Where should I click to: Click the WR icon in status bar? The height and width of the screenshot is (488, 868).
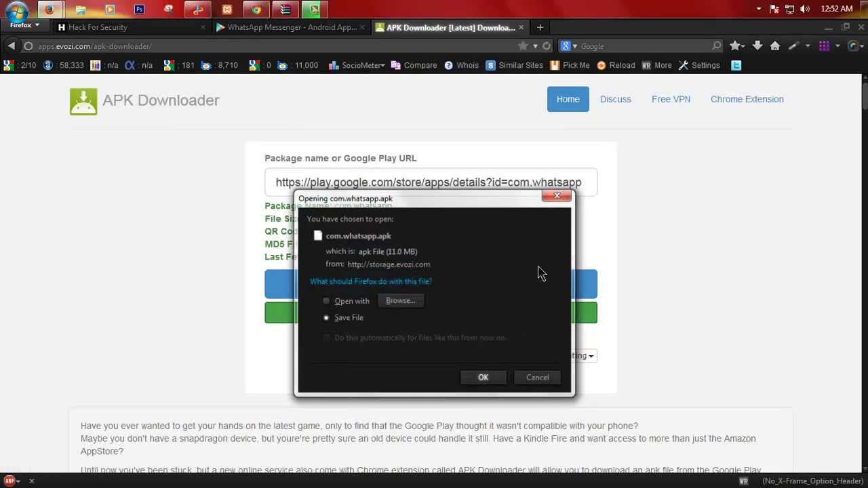tap(743, 481)
